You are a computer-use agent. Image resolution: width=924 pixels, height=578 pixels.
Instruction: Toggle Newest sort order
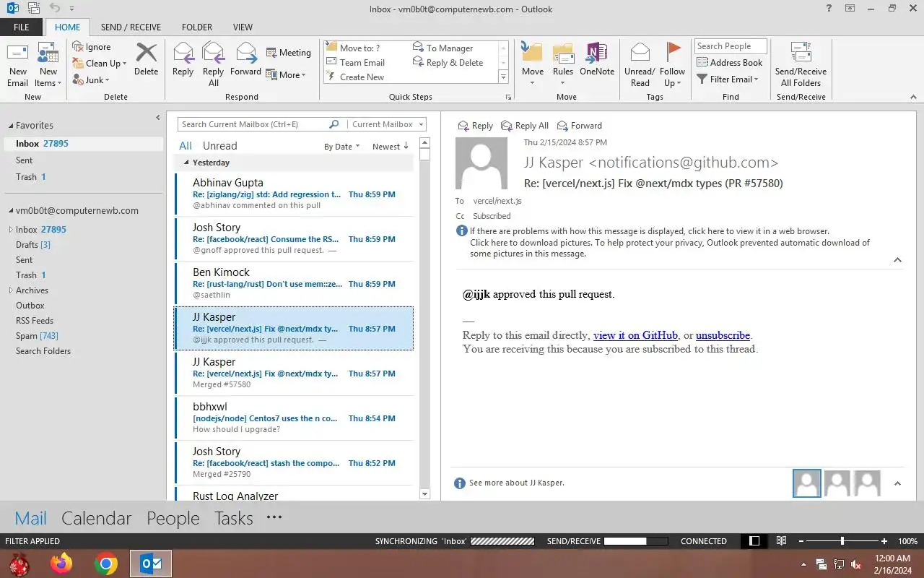(x=391, y=147)
